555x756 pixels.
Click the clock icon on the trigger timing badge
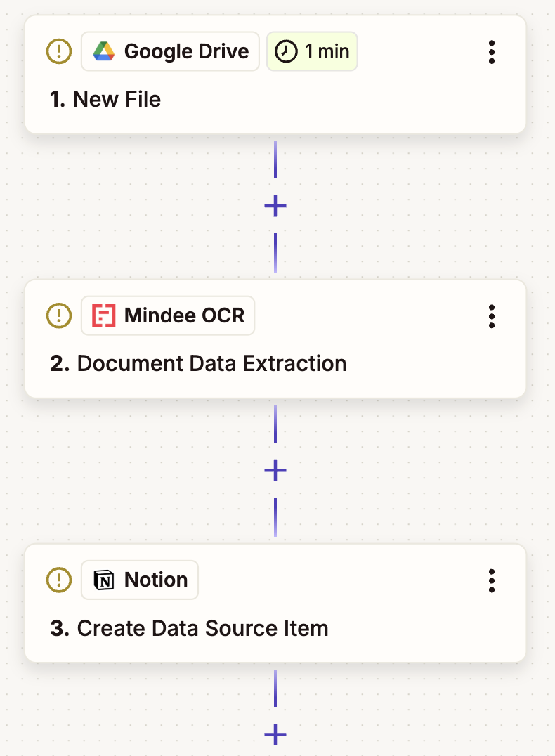click(x=287, y=51)
